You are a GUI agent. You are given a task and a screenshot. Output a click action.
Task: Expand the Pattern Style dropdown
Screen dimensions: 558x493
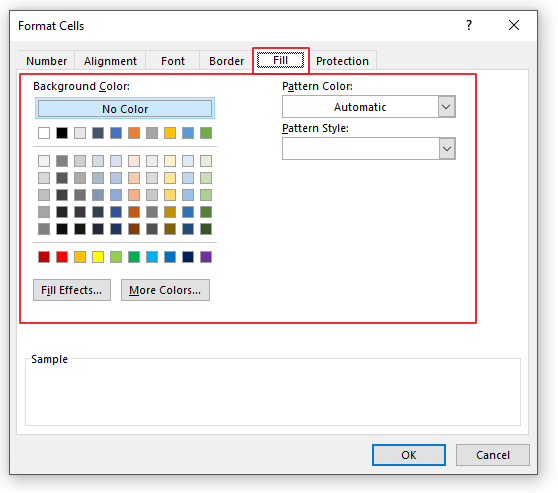point(446,148)
